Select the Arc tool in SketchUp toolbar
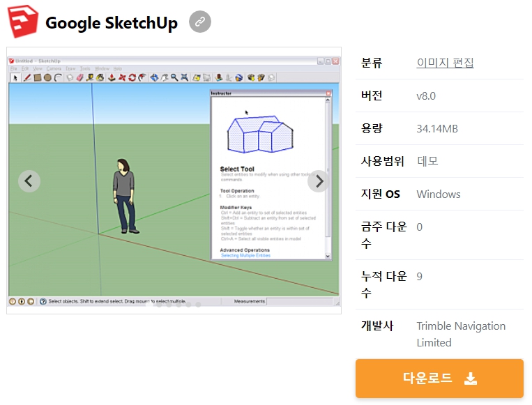Image resolution: width=532 pixels, height=405 pixels. (58, 77)
